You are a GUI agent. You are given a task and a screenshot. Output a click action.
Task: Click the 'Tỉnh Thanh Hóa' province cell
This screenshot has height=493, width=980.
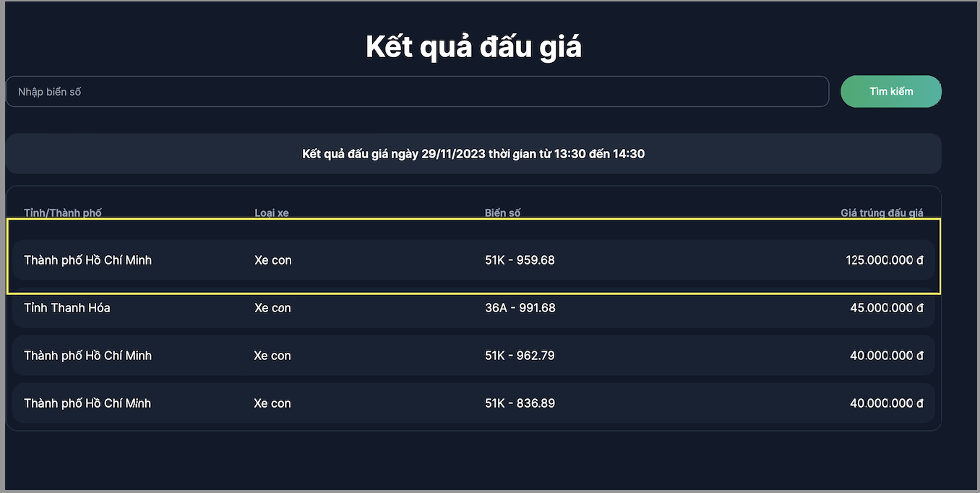[67, 308]
